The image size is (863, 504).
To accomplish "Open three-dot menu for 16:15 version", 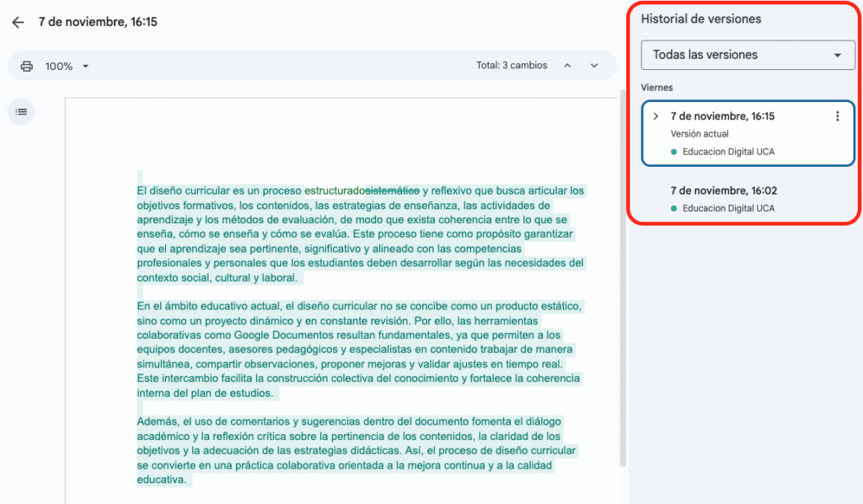I will 837,117.
